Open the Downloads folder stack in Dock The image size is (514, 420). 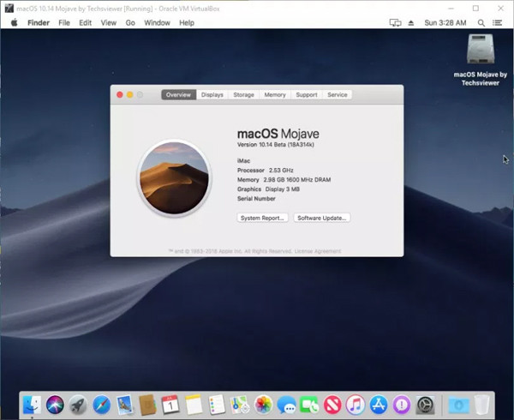point(458,405)
